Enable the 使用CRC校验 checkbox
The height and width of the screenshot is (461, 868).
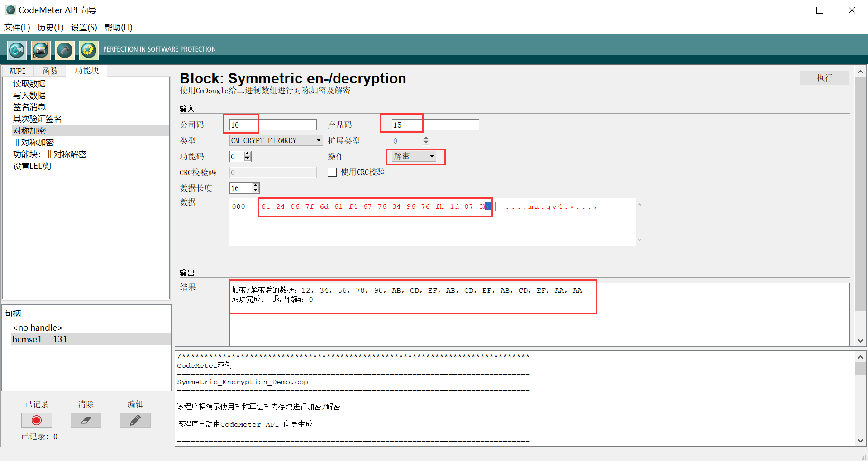[332, 172]
